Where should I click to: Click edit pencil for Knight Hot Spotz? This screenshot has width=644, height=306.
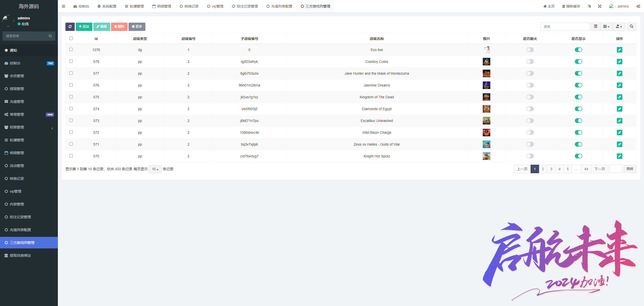click(x=619, y=156)
